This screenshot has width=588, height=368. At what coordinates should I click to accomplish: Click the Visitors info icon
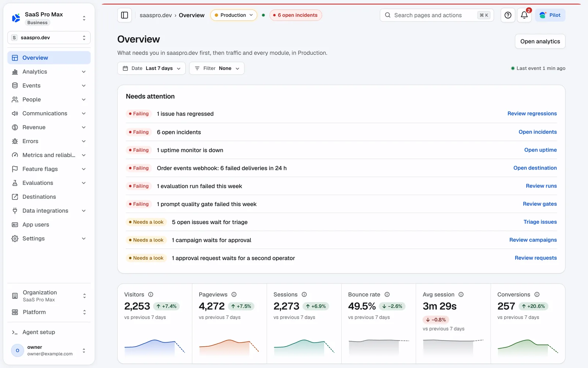coord(151,294)
